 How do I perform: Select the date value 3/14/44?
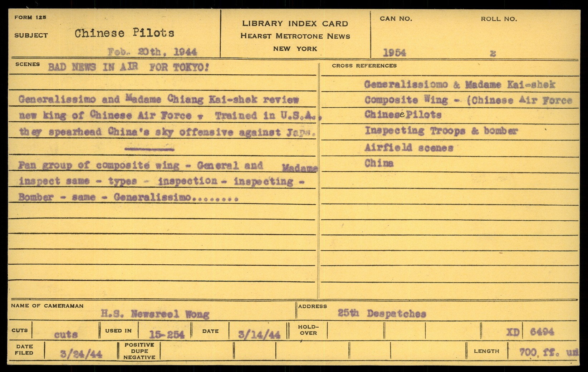coord(259,334)
